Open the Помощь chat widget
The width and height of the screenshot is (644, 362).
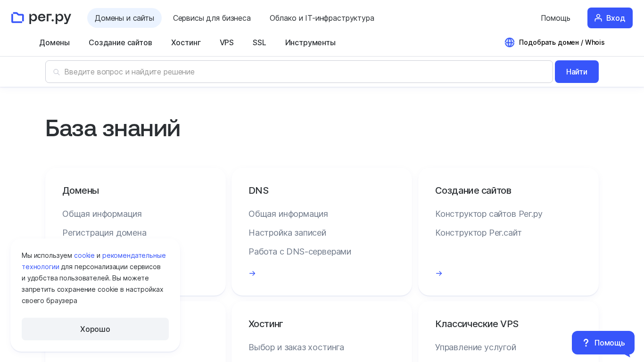(603, 343)
